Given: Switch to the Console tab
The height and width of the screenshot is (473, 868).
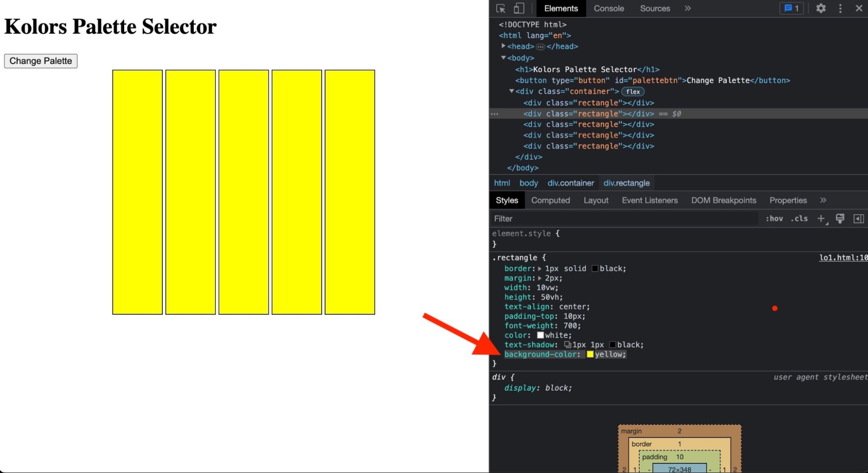Looking at the screenshot, I should (608, 8).
